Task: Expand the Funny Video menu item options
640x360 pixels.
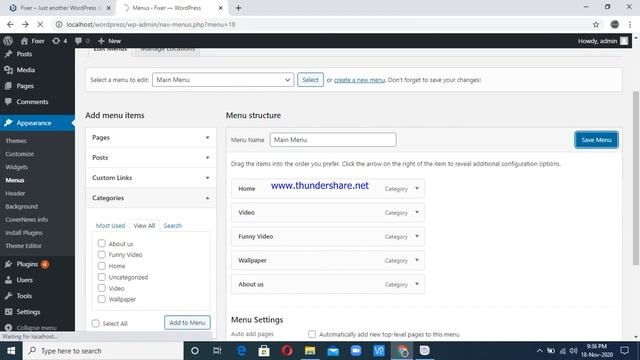Action: pos(417,236)
